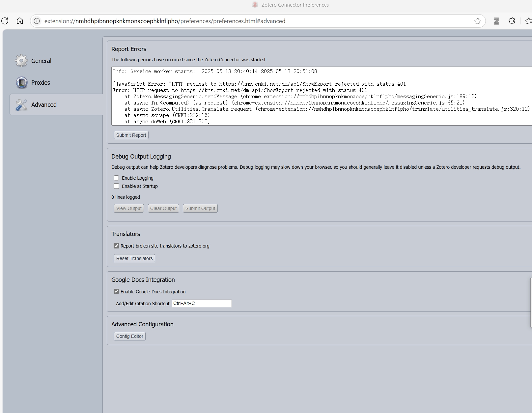Click the 'Debug Output Logging' heading
Screen dimensions: 532x413
[141, 157]
